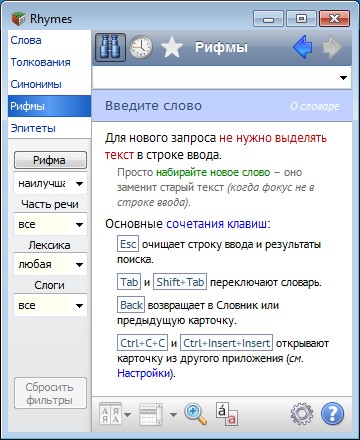
Task: Switch to the Толкования dictionary
Action: coord(49,62)
